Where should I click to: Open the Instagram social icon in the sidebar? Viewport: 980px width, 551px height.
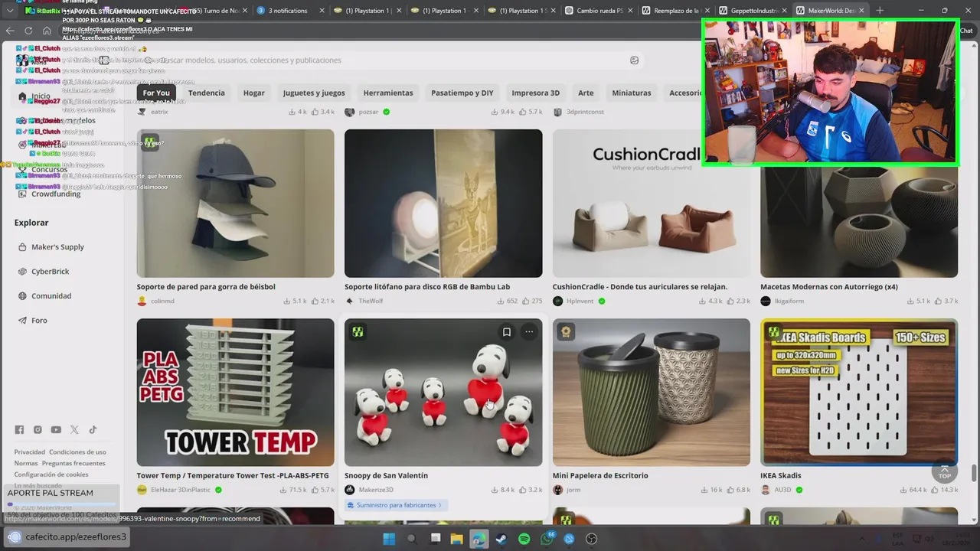click(x=38, y=430)
